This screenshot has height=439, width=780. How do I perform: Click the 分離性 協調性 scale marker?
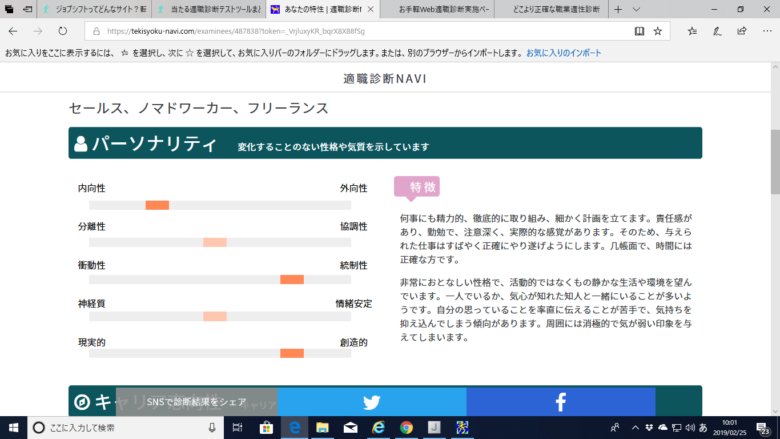tap(215, 242)
